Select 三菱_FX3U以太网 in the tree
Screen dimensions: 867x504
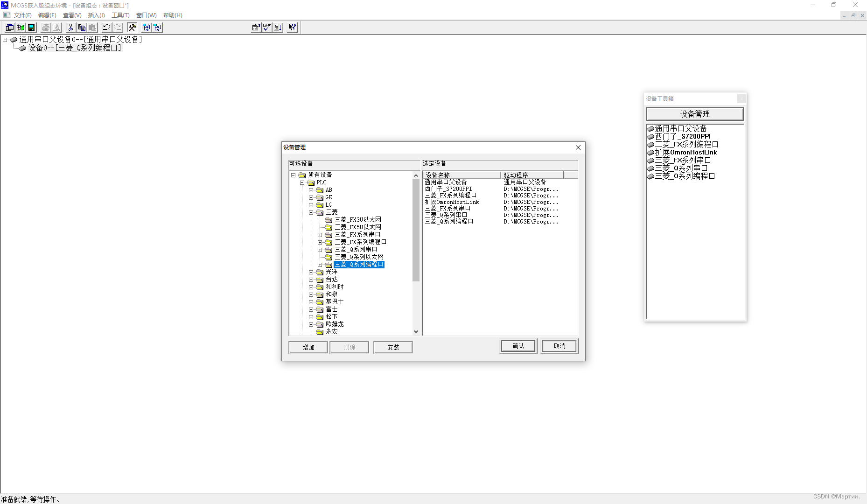tap(358, 220)
